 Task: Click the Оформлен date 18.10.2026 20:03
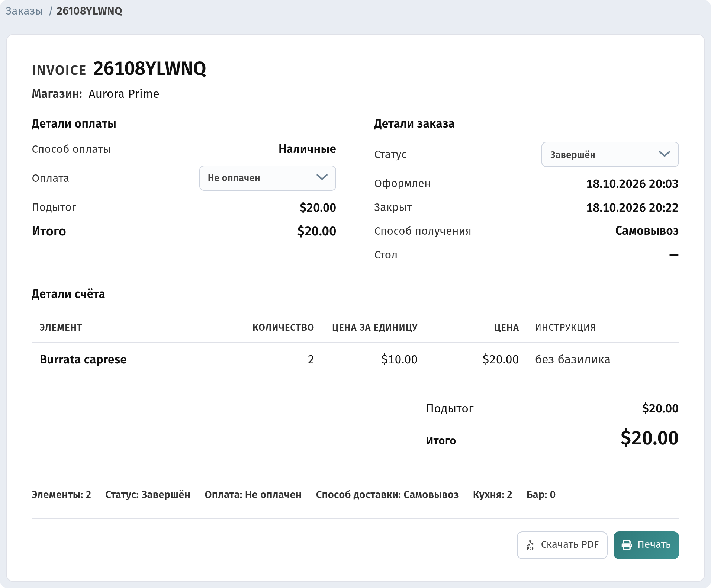pos(632,184)
